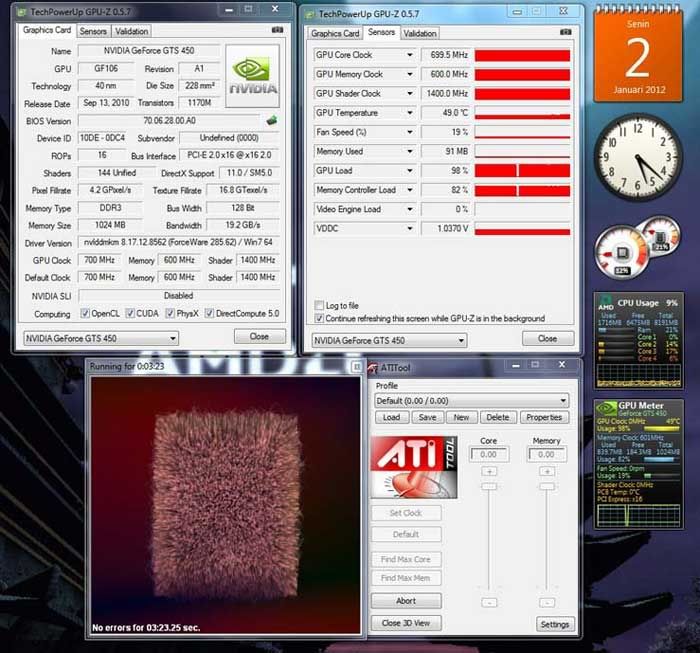This screenshot has height=653, width=700.
Task: Click the Close 3D View button
Action: (406, 623)
